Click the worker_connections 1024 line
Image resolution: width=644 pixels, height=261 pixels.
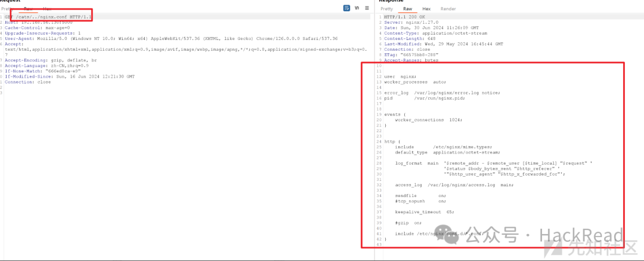[428, 120]
